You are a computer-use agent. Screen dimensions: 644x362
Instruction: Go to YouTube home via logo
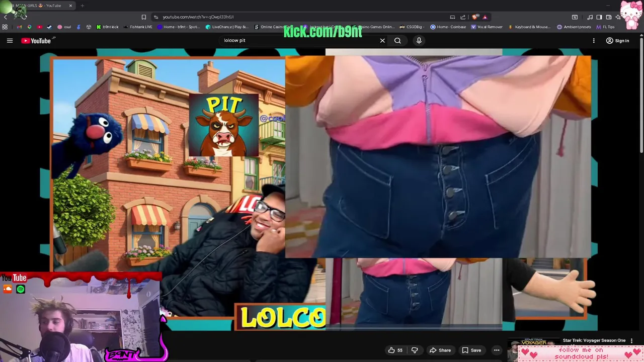pos(37,41)
